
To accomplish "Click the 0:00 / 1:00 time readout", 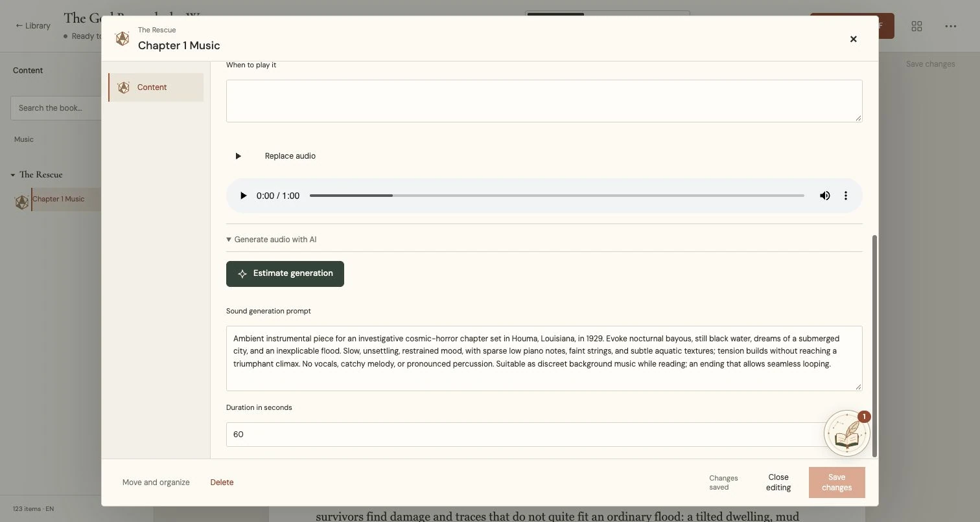I will pos(278,196).
